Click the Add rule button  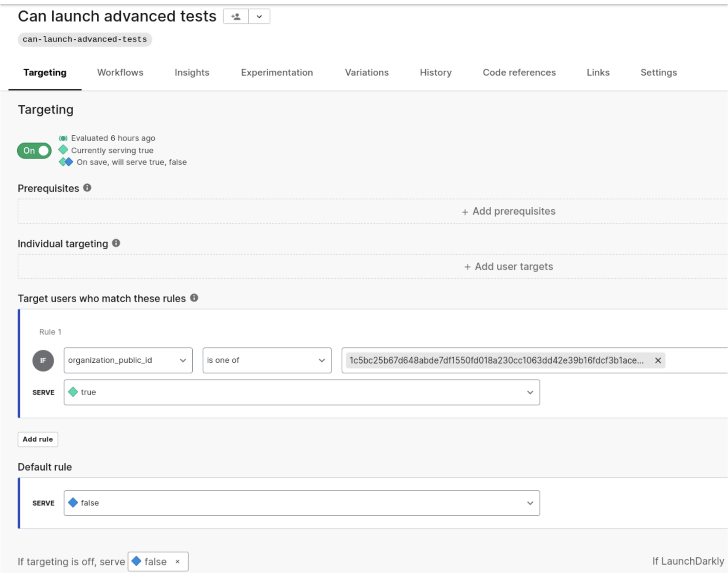38,440
